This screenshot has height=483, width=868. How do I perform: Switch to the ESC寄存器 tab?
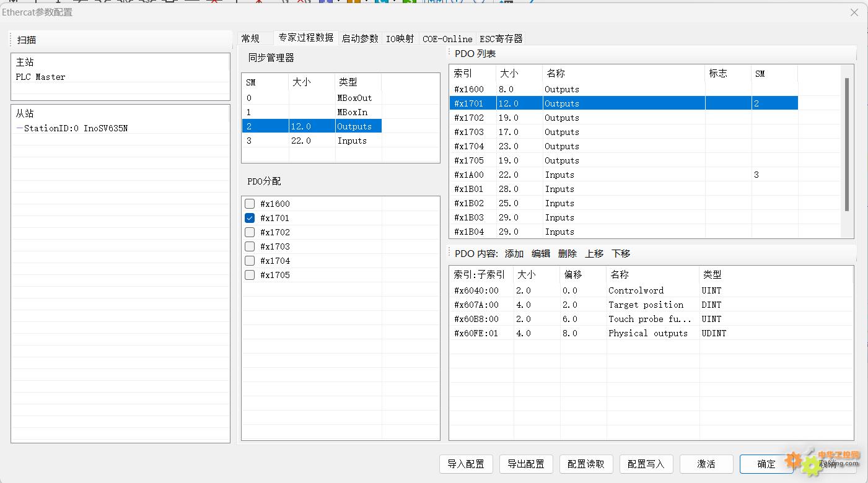point(501,38)
